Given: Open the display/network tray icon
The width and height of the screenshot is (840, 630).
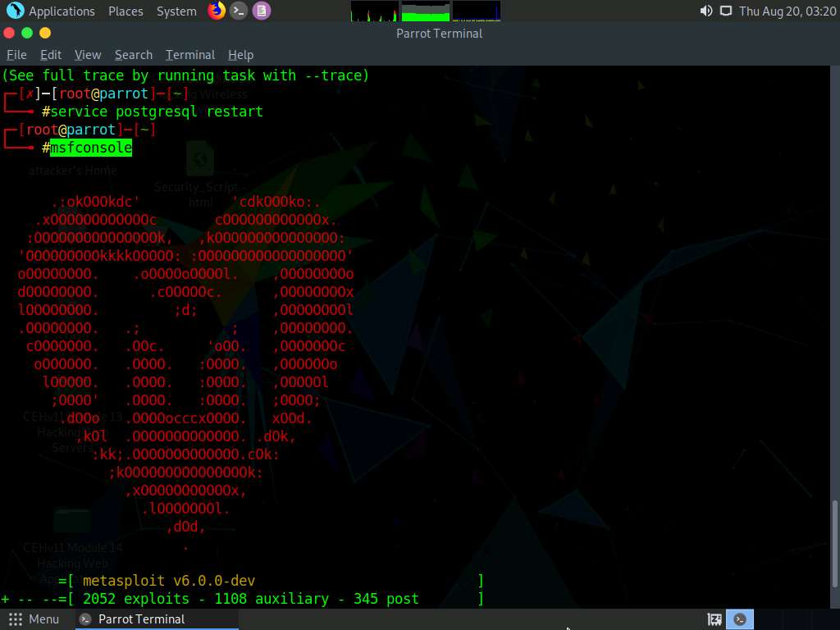Looking at the screenshot, I should click(x=725, y=11).
